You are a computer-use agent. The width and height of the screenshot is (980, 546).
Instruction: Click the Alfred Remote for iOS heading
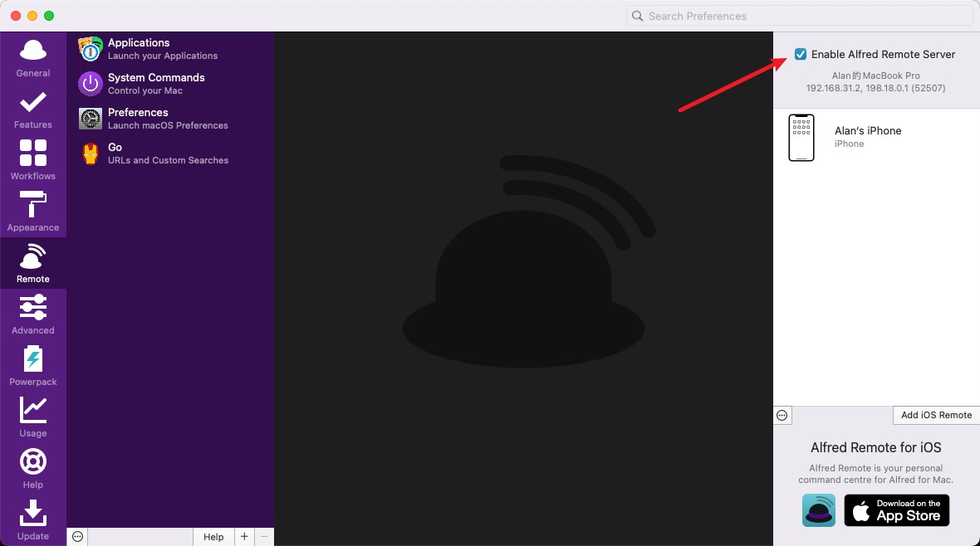875,447
